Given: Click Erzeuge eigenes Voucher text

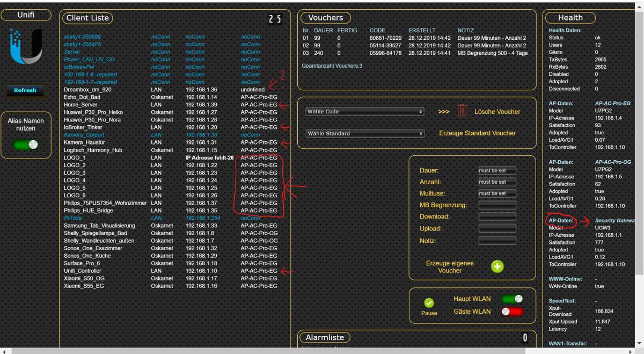Looking at the screenshot, I should click(450, 267).
